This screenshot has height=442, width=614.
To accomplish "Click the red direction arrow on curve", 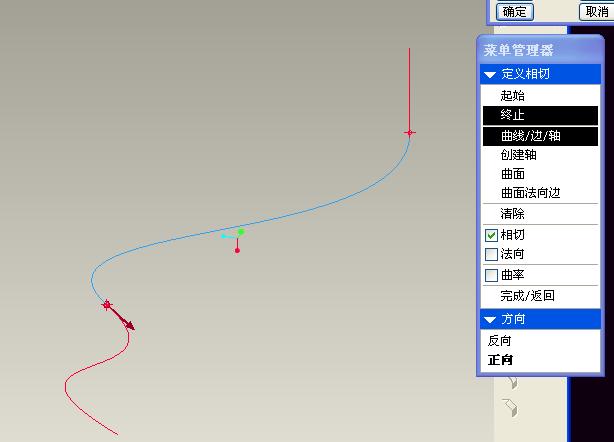I will tap(121, 318).
